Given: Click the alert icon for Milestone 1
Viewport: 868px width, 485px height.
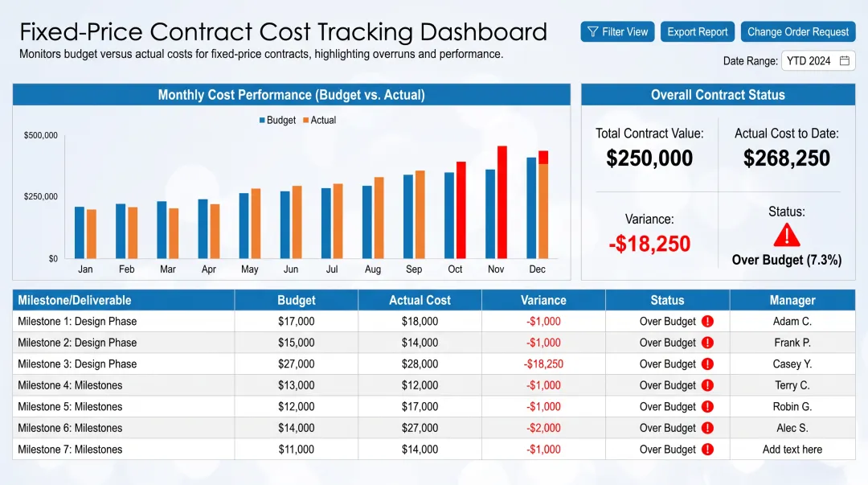Looking at the screenshot, I should [707, 322].
